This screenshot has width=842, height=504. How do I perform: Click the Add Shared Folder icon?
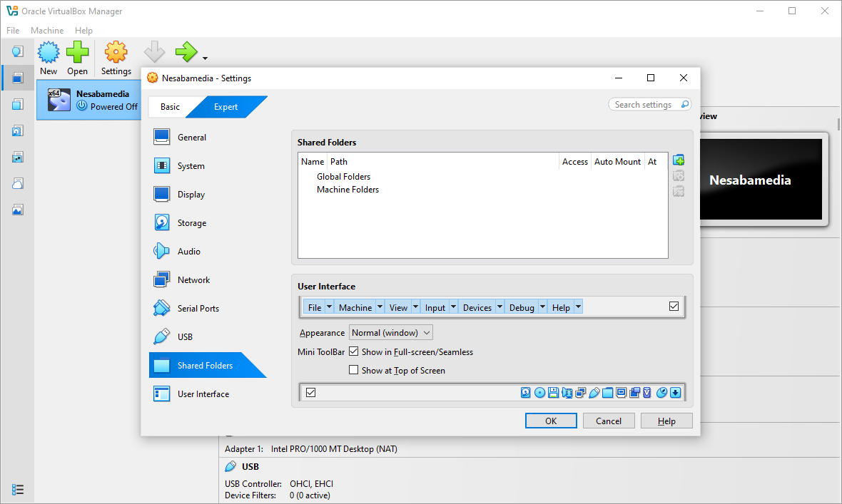coord(679,160)
